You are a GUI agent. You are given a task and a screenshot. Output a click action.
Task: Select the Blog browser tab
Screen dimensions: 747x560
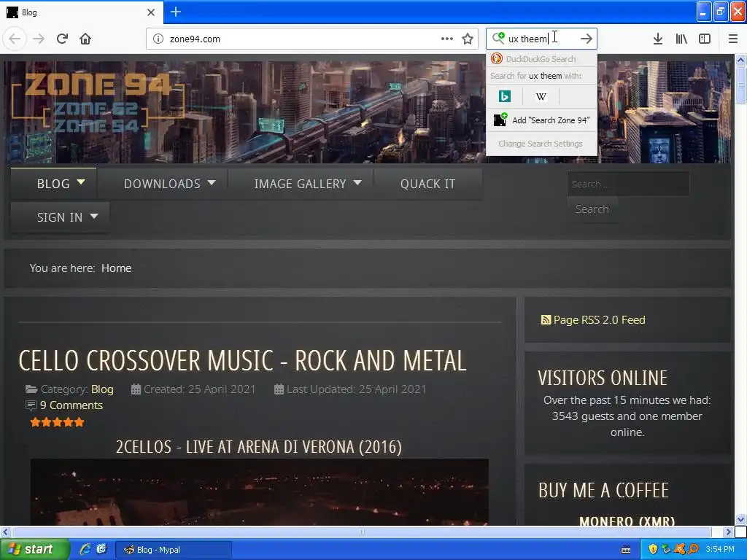tap(81, 12)
